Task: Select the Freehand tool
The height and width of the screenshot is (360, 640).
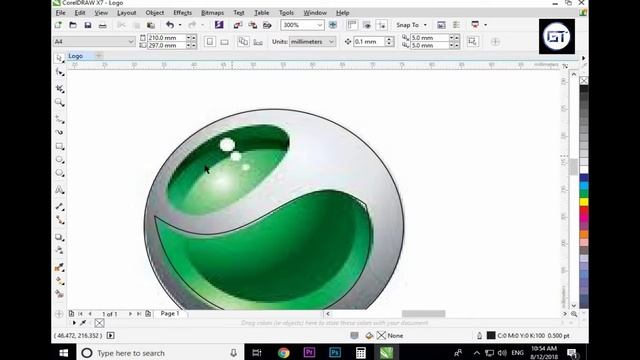Action: point(60,119)
